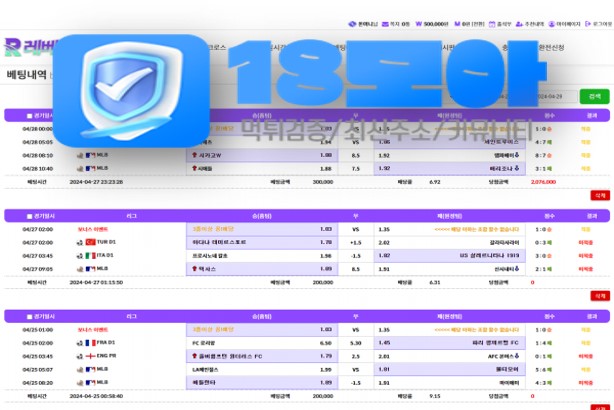The image size is (614, 410).
Task: Click the 8:7 score in 04/28 08:10 row
Action: point(541,155)
